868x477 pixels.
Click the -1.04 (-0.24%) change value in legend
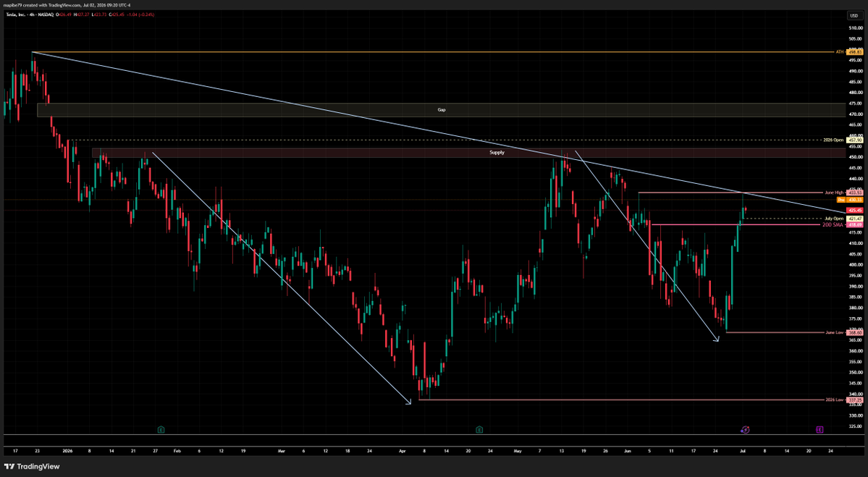coord(140,14)
